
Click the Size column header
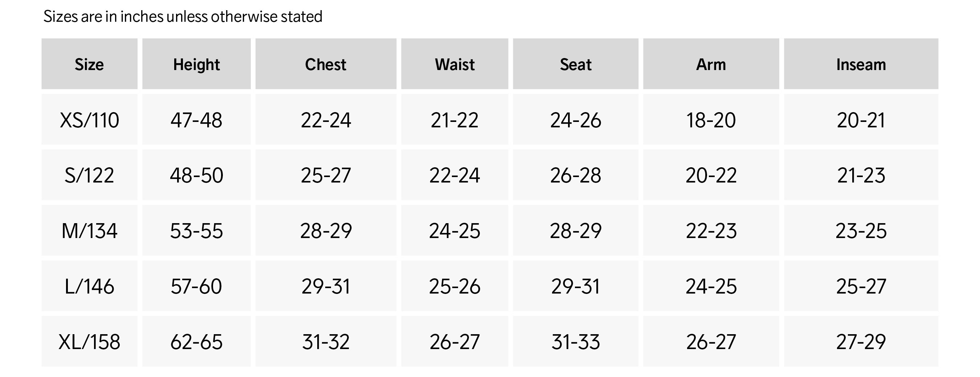pyautogui.click(x=89, y=64)
